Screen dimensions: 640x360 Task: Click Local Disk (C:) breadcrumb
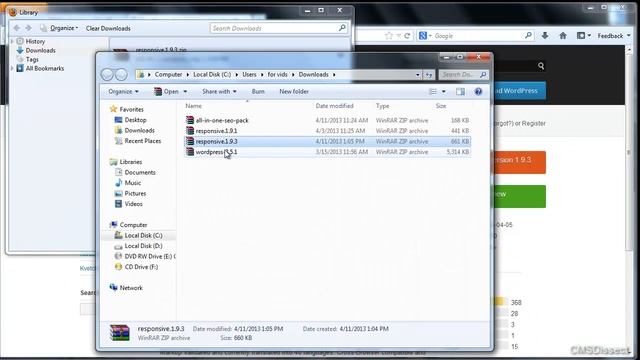pos(212,75)
